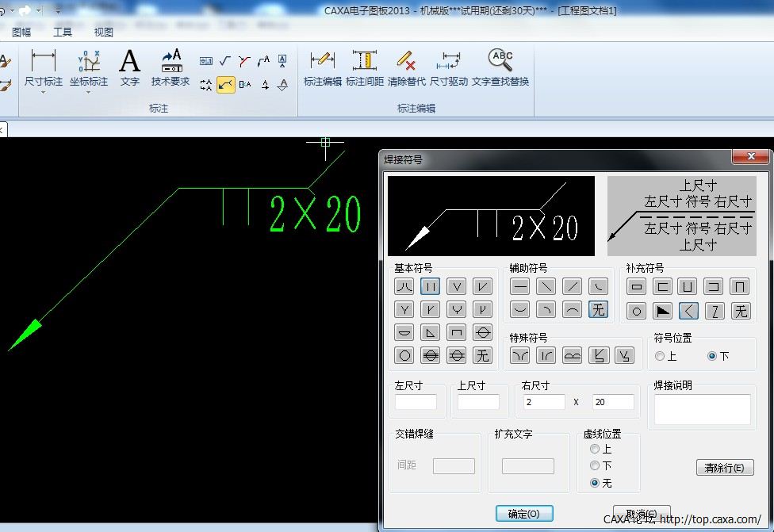The width and height of the screenshot is (774, 532).
Task: Click the highlighted welding symbol ribbon icon
Action: (x=226, y=84)
